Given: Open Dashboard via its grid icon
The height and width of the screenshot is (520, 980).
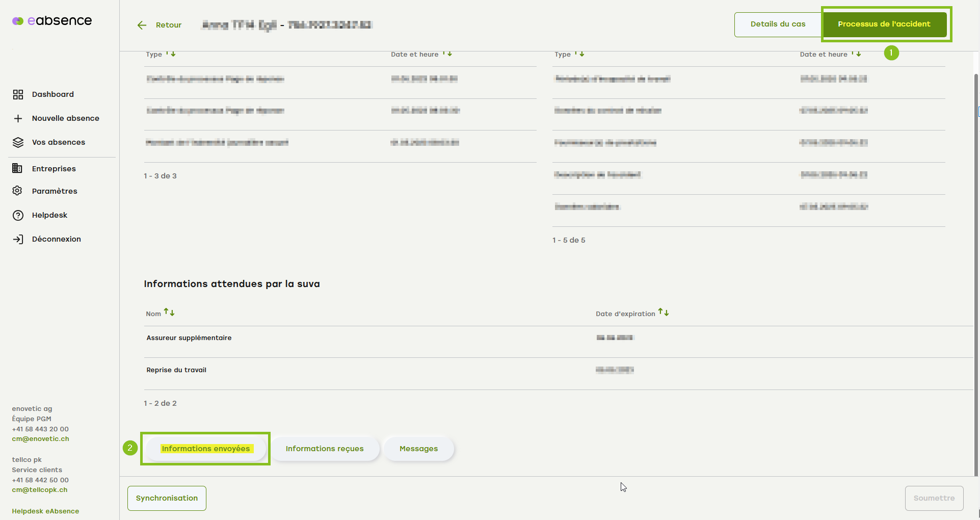Looking at the screenshot, I should click(18, 94).
